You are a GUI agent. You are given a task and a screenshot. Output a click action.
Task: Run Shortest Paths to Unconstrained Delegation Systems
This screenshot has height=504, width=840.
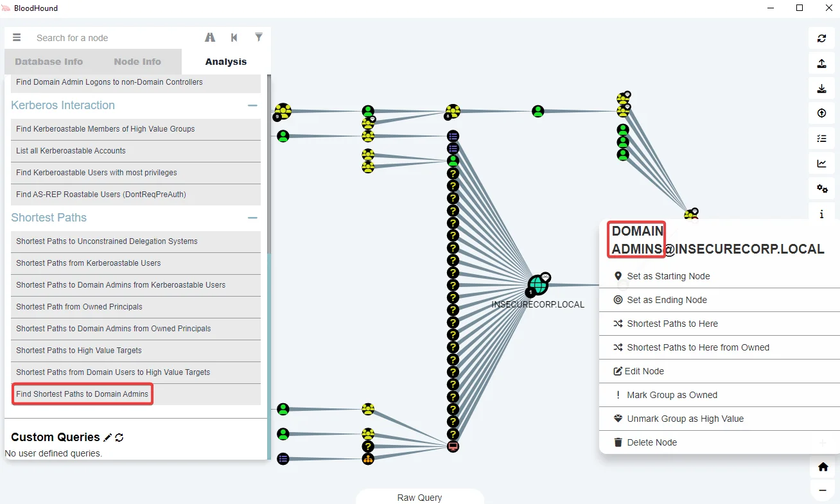[136, 241]
